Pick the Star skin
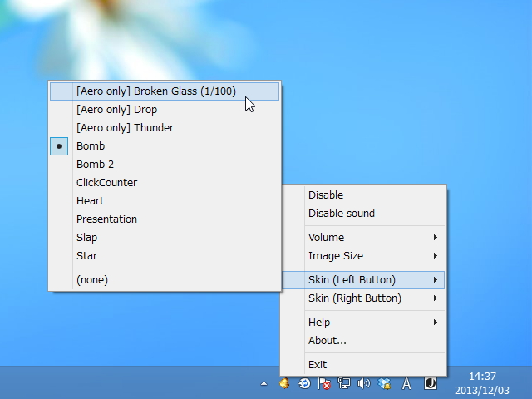The image size is (532, 399). 165,256
